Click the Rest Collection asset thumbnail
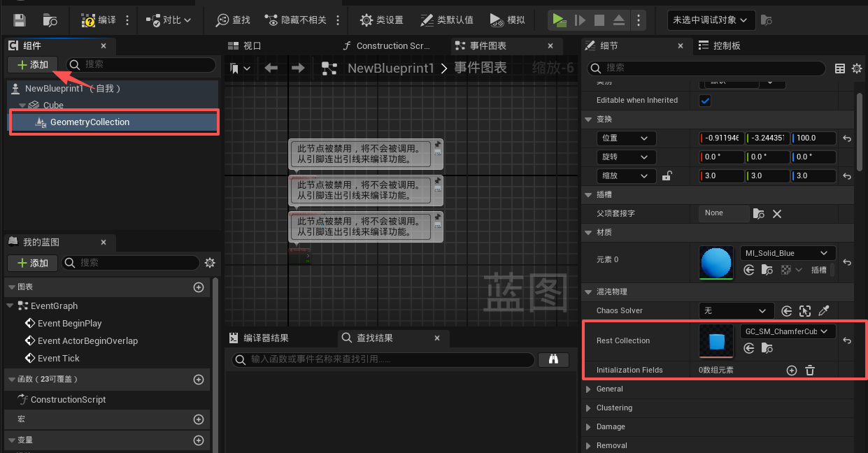The image size is (868, 453). pos(716,341)
